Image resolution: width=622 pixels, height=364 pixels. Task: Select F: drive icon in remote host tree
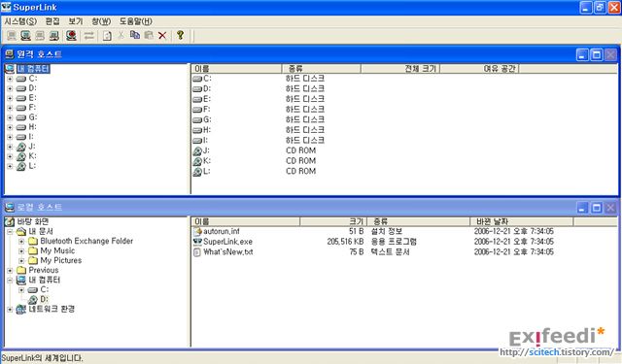[21, 108]
